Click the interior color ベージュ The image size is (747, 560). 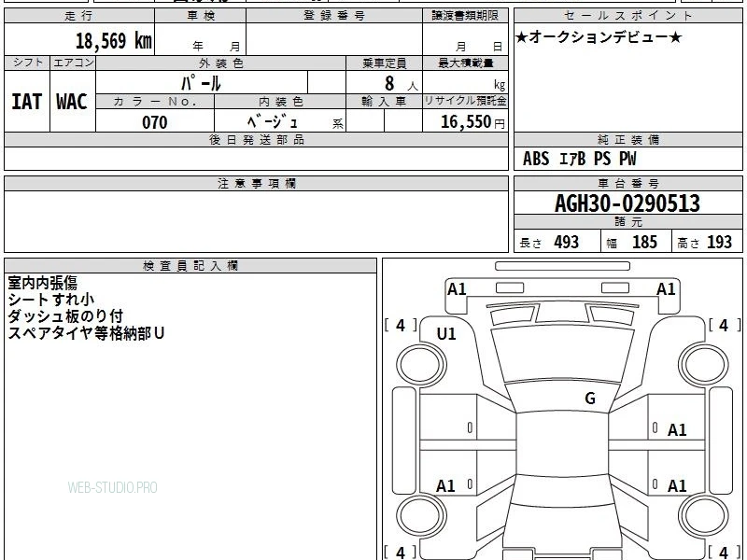[x=273, y=122]
